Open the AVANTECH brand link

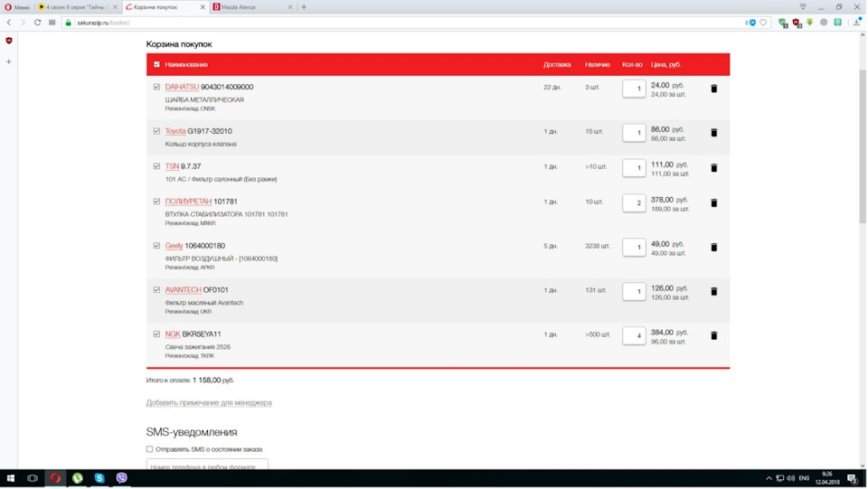(184, 290)
